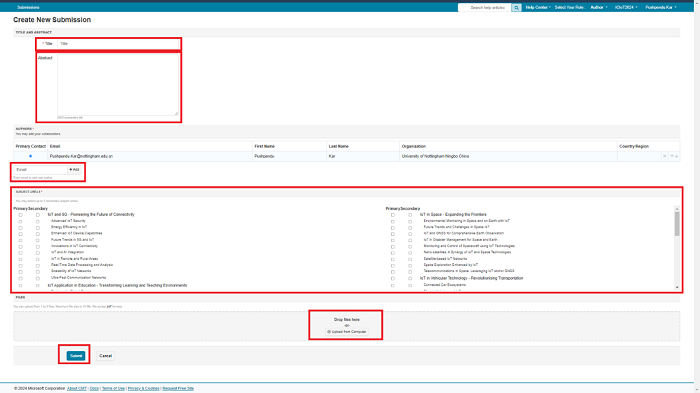Screen dimensions: 700x393
Task: Open the Terms of Use footer link
Action: pyautogui.click(x=113, y=389)
